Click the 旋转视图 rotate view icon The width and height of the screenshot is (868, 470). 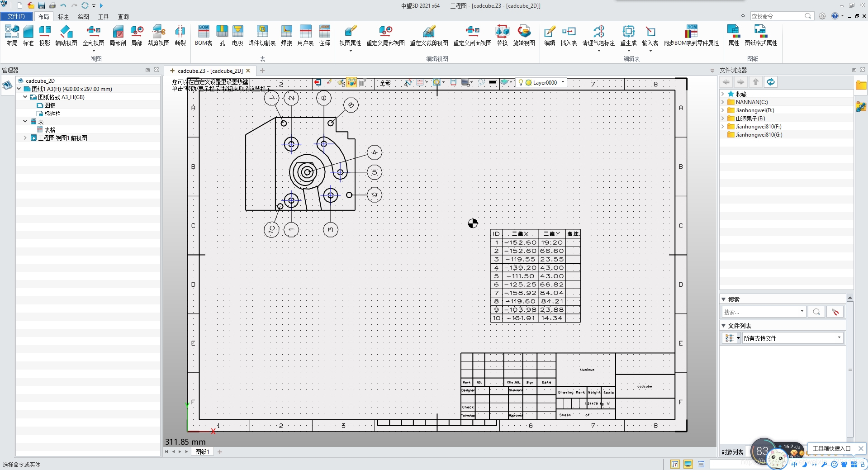(524, 35)
